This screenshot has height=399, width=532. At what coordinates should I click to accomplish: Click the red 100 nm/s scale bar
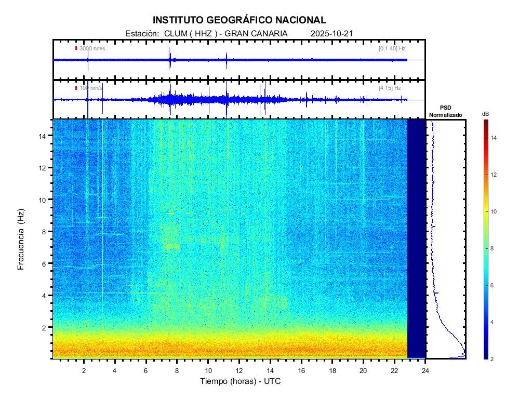point(76,88)
